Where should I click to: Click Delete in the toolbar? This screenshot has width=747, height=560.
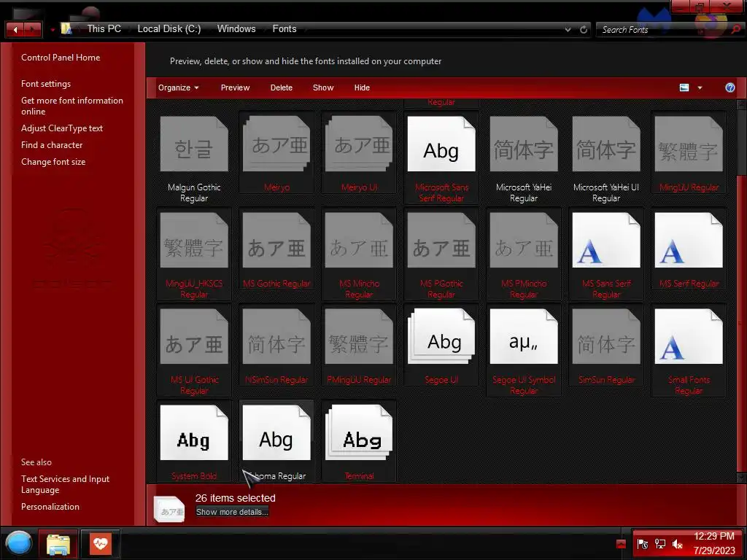click(281, 87)
